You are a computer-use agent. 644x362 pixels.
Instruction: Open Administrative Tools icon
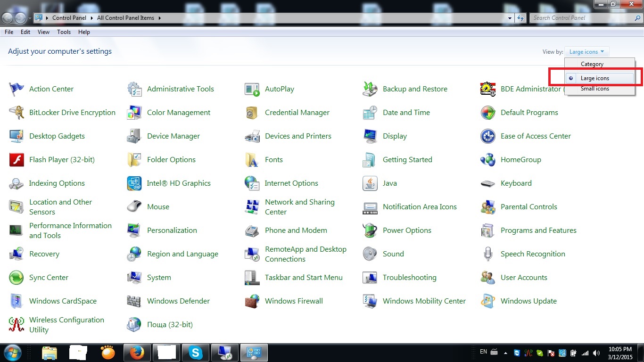click(x=134, y=89)
